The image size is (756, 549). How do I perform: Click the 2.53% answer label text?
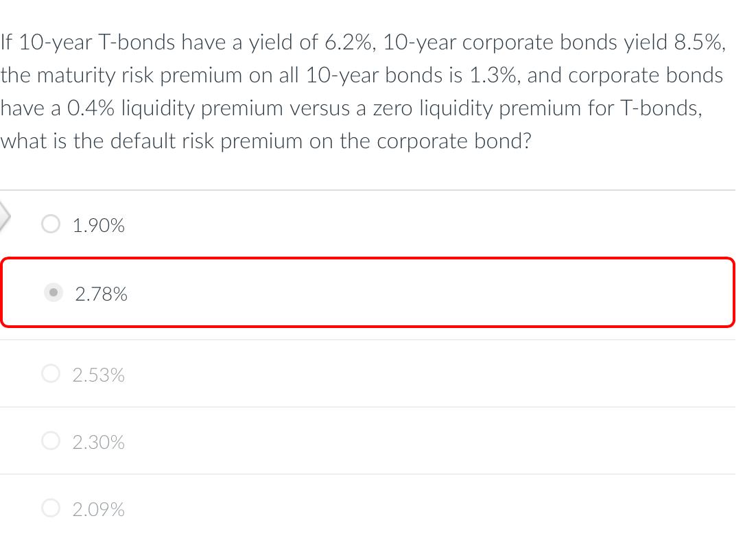[x=99, y=374]
